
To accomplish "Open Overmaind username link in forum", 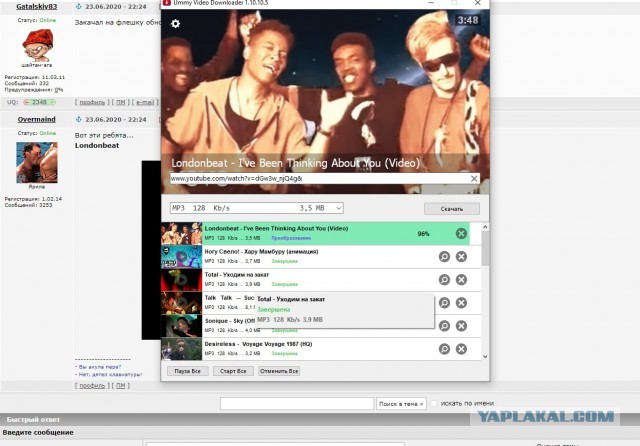I will pos(37,120).
